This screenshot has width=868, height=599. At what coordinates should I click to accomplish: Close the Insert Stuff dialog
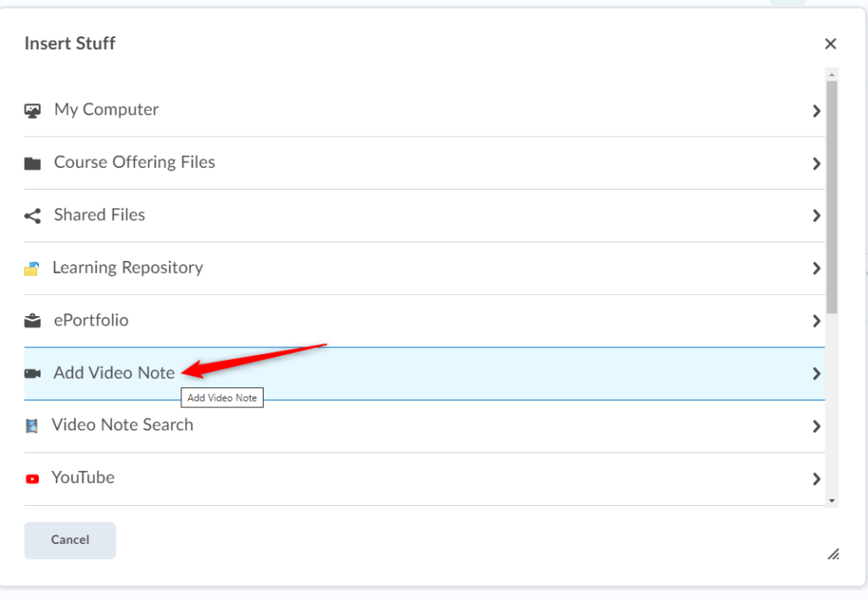click(x=831, y=44)
